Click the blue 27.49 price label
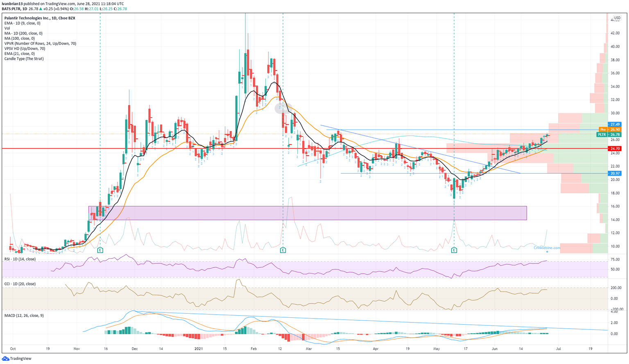 [615, 124]
